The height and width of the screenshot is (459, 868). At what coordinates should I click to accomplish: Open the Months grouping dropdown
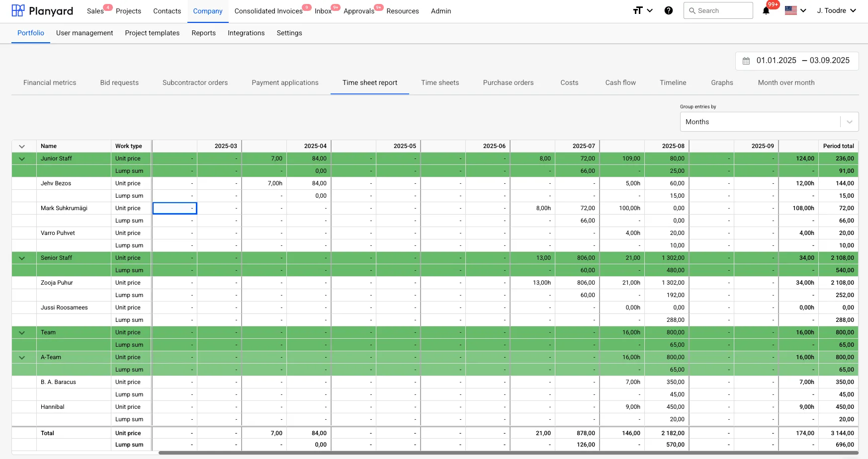tap(769, 121)
